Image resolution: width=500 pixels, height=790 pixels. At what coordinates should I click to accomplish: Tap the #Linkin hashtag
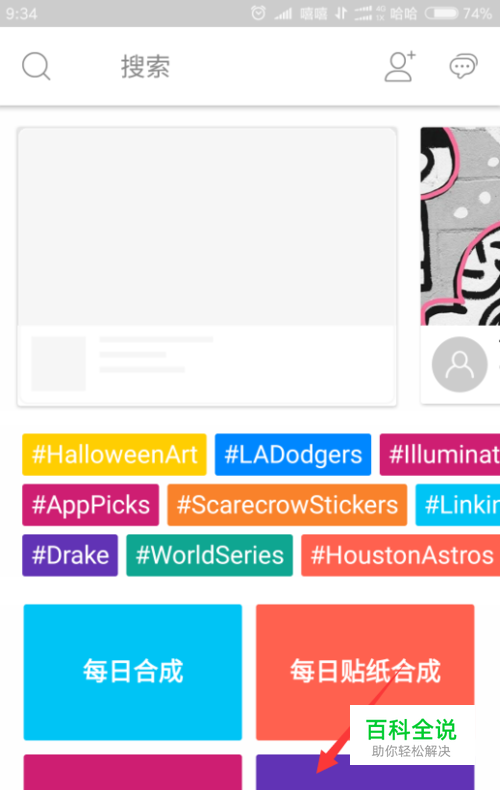click(x=458, y=505)
